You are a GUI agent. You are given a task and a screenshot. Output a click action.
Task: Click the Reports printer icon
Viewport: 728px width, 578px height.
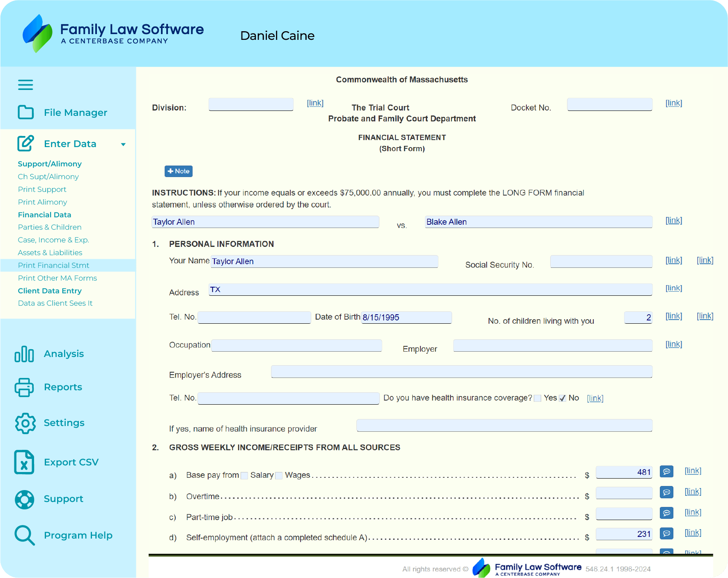(24, 387)
